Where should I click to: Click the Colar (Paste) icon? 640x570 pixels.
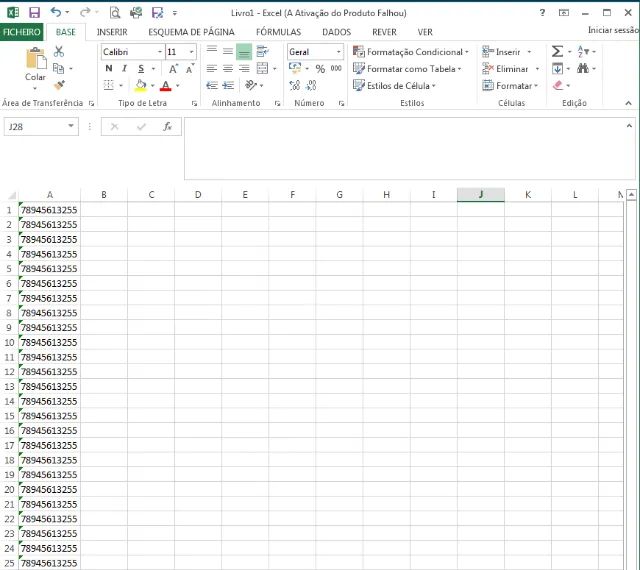tap(35, 61)
